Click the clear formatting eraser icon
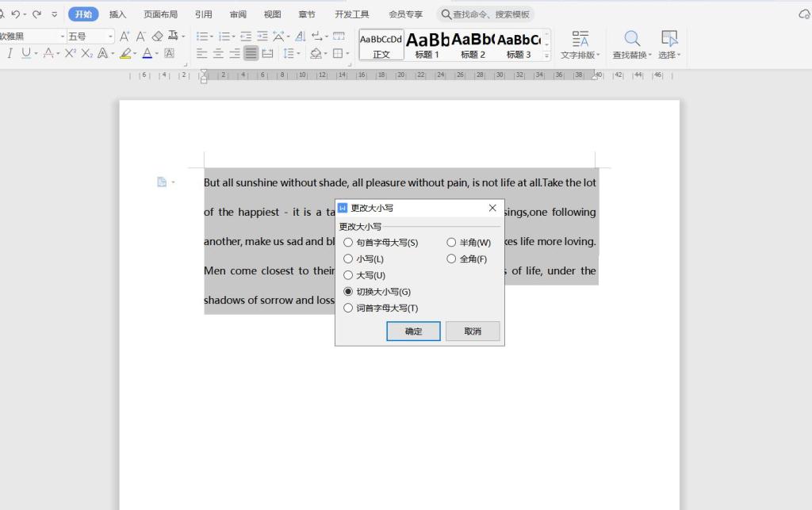Screen dimensions: 812x510 [157, 36]
